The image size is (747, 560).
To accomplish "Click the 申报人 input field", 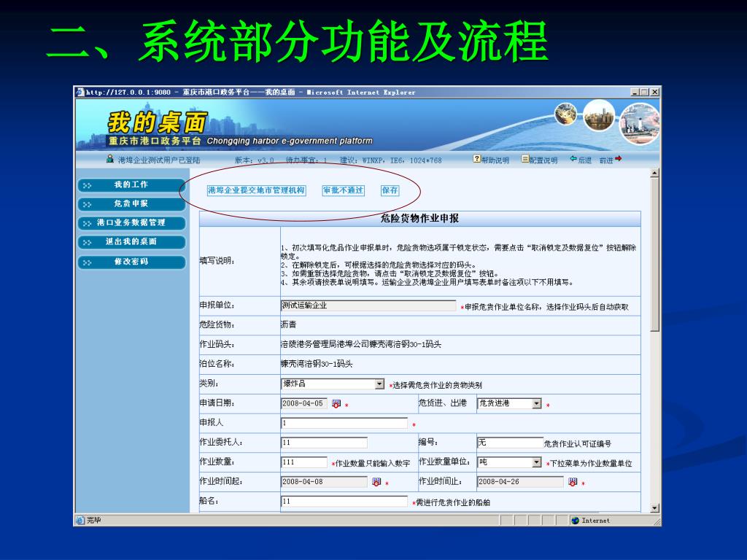I will pos(344,423).
